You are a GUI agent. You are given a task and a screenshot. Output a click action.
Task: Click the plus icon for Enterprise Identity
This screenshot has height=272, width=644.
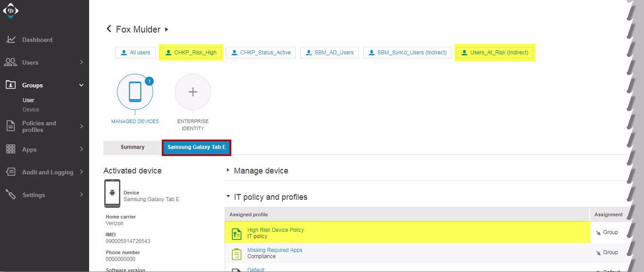tap(193, 92)
